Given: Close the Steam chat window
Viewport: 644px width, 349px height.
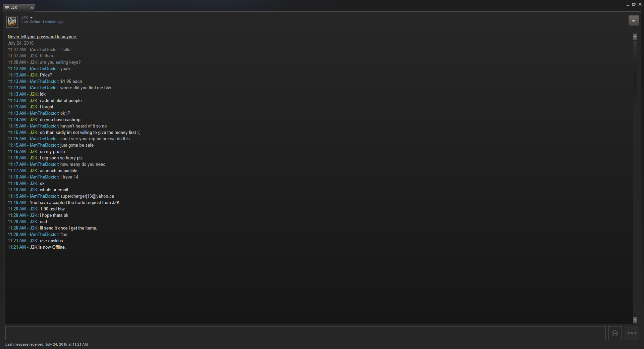Looking at the screenshot, I should (640, 4).
